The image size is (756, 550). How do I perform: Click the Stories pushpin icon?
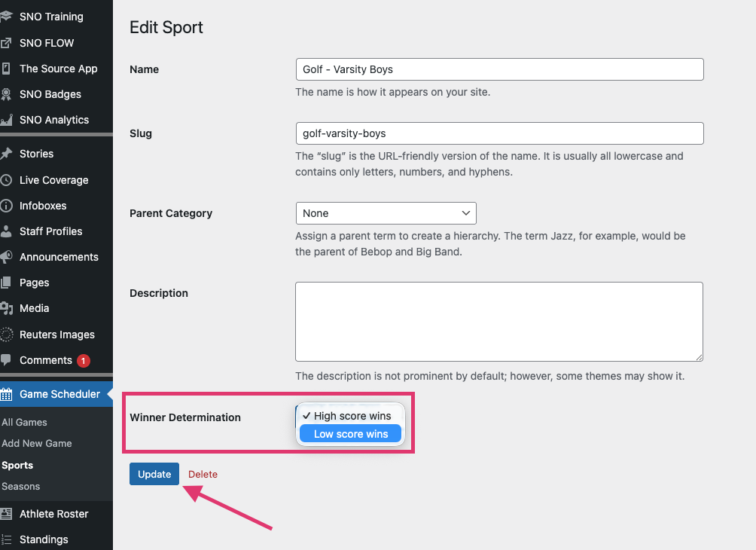click(6, 154)
